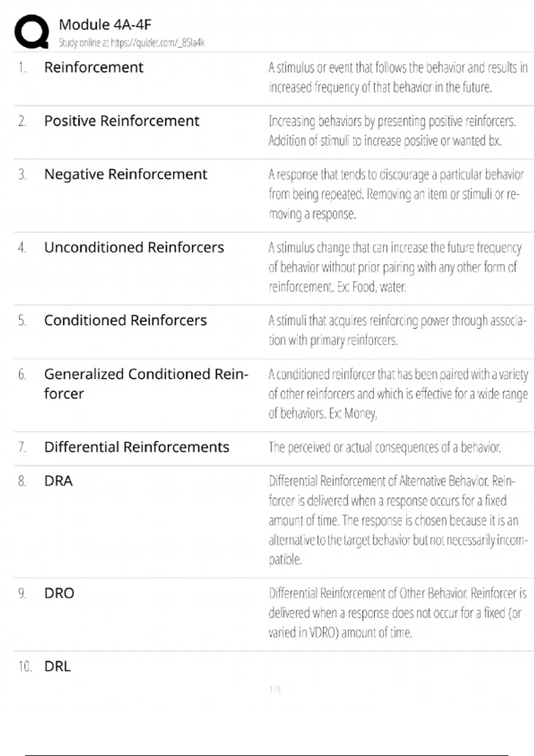Select the Unconditioned Reinforcers term

point(134,247)
